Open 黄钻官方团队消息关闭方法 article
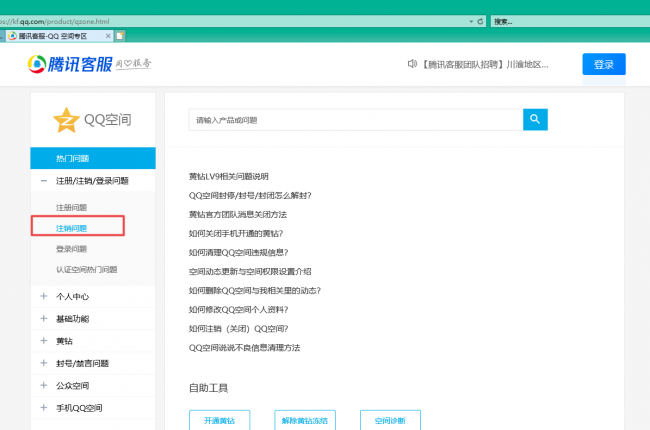This screenshot has height=430, width=650. [x=238, y=214]
